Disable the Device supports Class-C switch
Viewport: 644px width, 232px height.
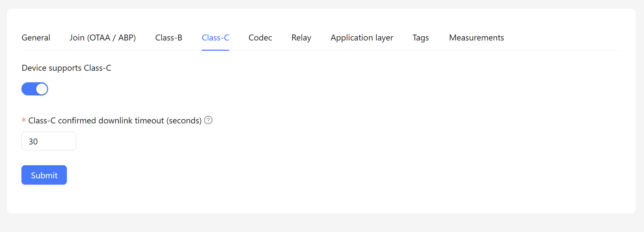tap(35, 89)
